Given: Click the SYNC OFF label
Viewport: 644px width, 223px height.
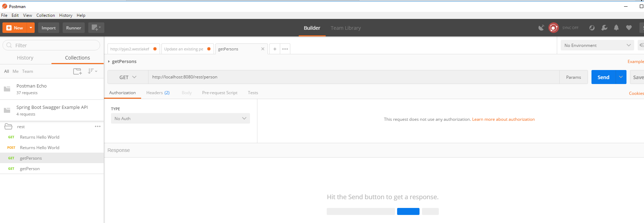Looking at the screenshot, I should pos(570,28).
